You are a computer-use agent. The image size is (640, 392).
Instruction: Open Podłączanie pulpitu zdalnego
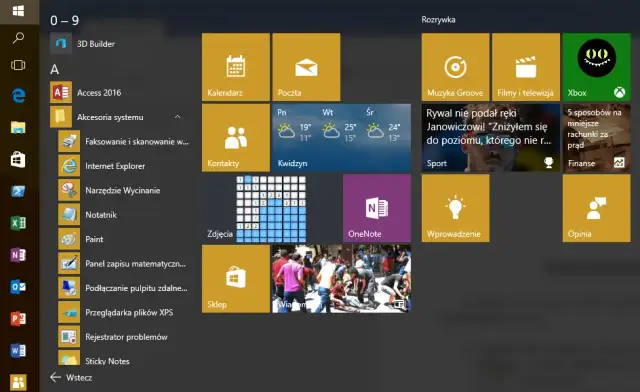click(124, 288)
